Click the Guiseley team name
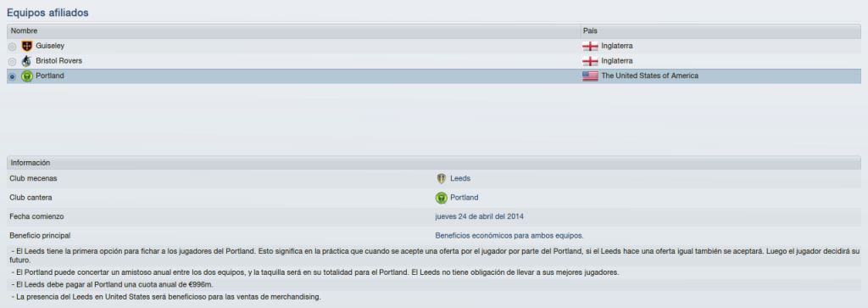Screen dimensions: 868x308 [50, 46]
